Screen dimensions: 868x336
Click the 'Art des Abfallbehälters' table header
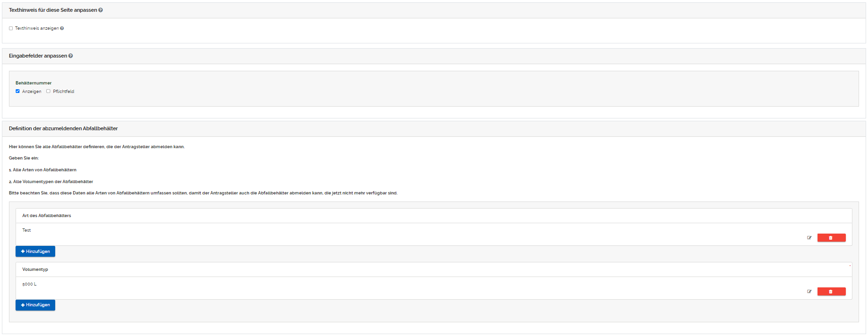coord(47,216)
